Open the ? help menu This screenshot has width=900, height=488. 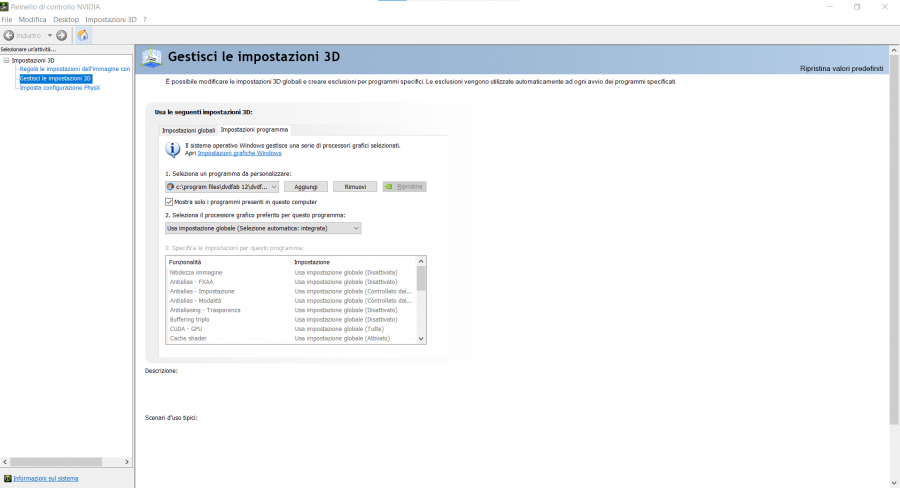click(x=145, y=20)
